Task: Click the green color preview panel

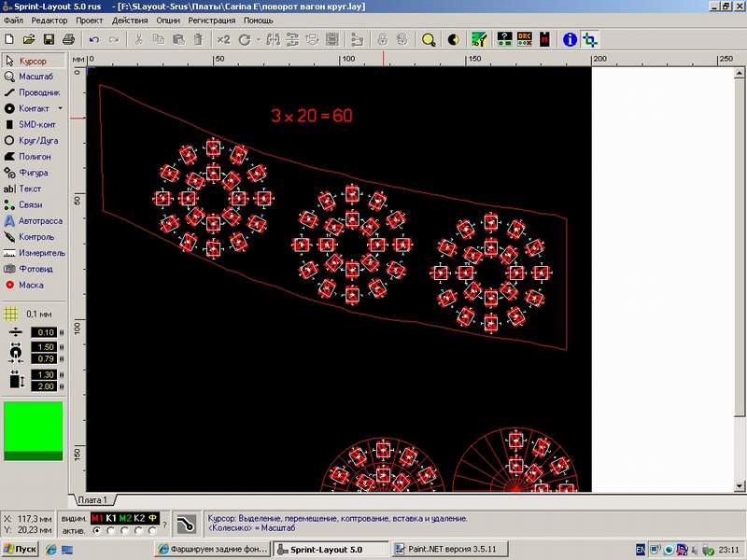Action: click(x=34, y=430)
